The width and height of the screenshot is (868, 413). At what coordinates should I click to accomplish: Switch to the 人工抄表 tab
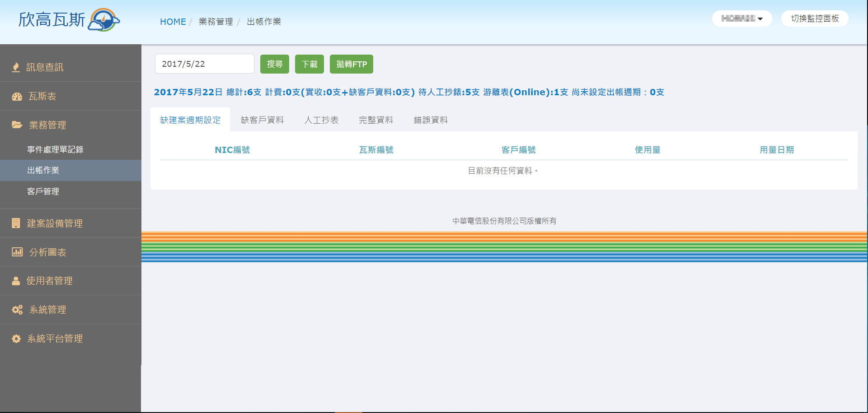click(321, 120)
